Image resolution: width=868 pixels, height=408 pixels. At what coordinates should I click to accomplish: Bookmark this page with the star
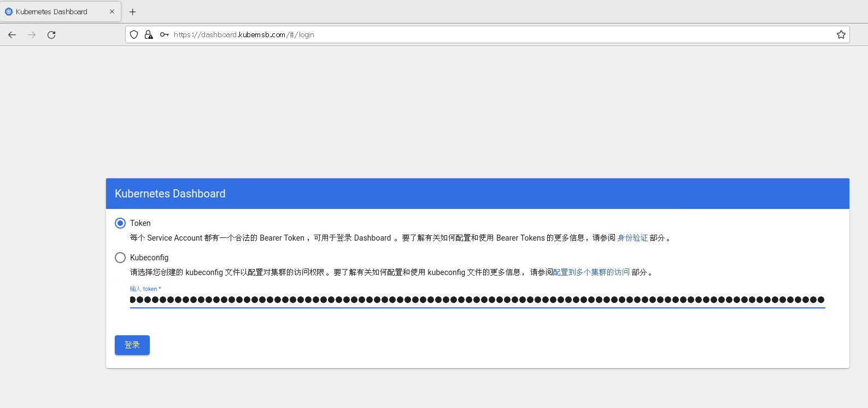[x=841, y=35]
